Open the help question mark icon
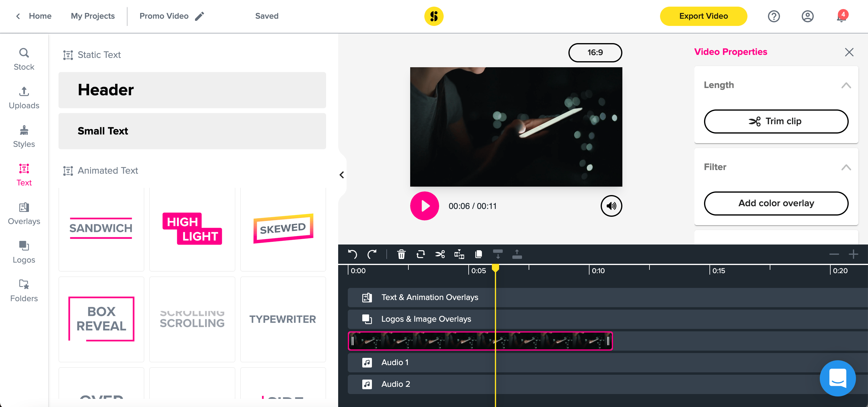 coord(774,16)
